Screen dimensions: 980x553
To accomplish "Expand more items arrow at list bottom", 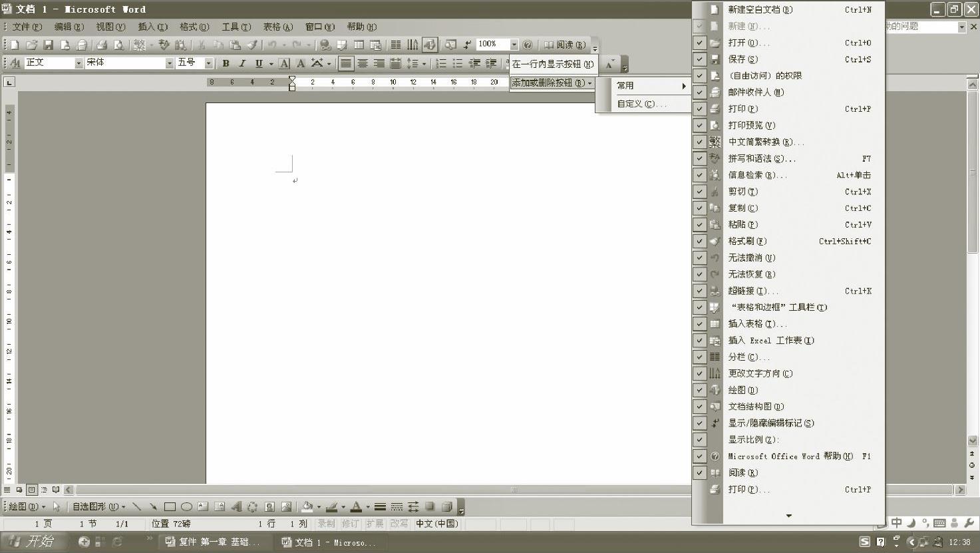I will point(789,516).
